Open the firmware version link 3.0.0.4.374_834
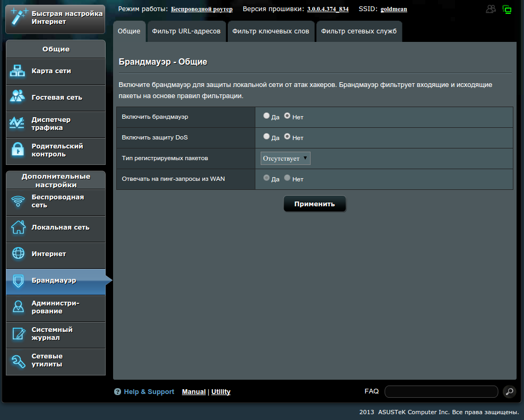Image resolution: width=524 pixels, height=420 pixels. (328, 9)
